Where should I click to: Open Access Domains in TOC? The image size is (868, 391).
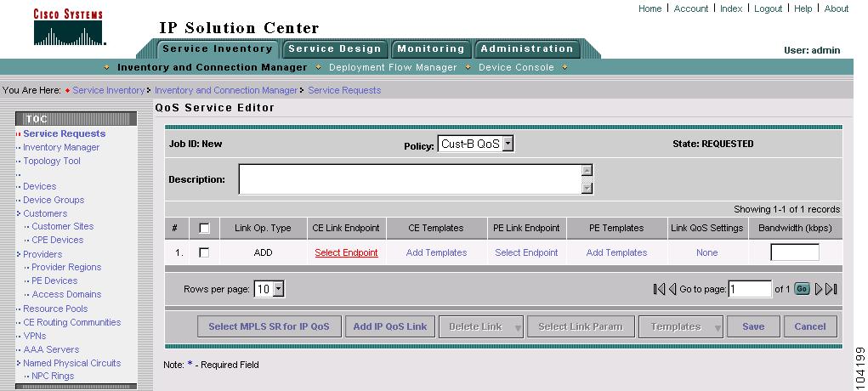click(x=66, y=294)
